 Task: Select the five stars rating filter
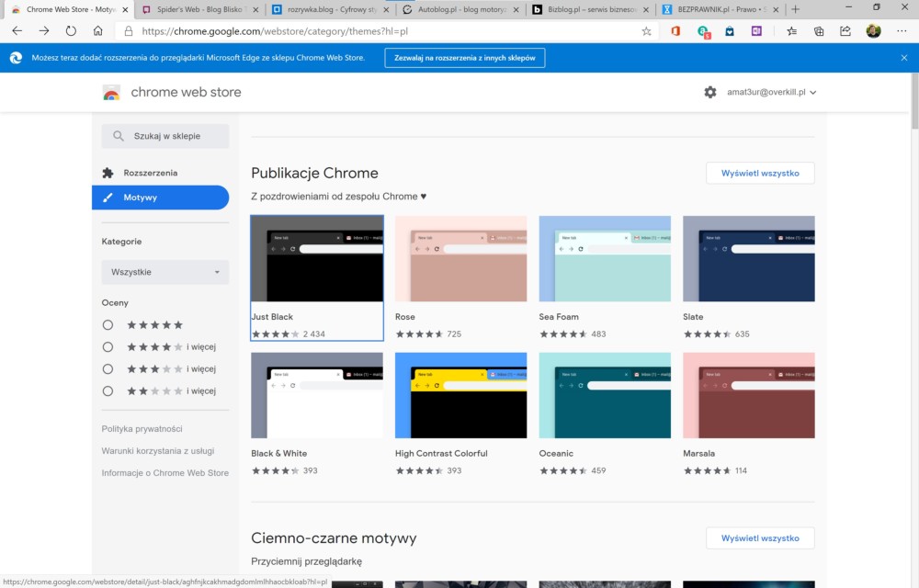108,325
